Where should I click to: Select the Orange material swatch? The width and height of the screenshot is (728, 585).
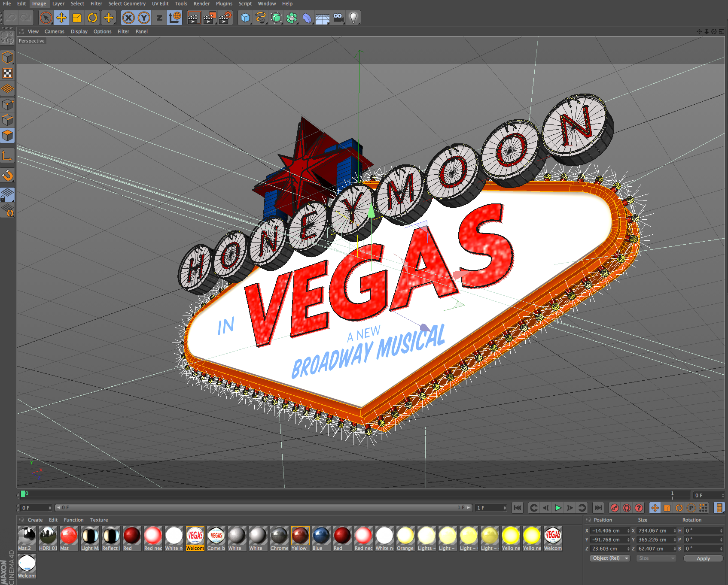point(405,539)
